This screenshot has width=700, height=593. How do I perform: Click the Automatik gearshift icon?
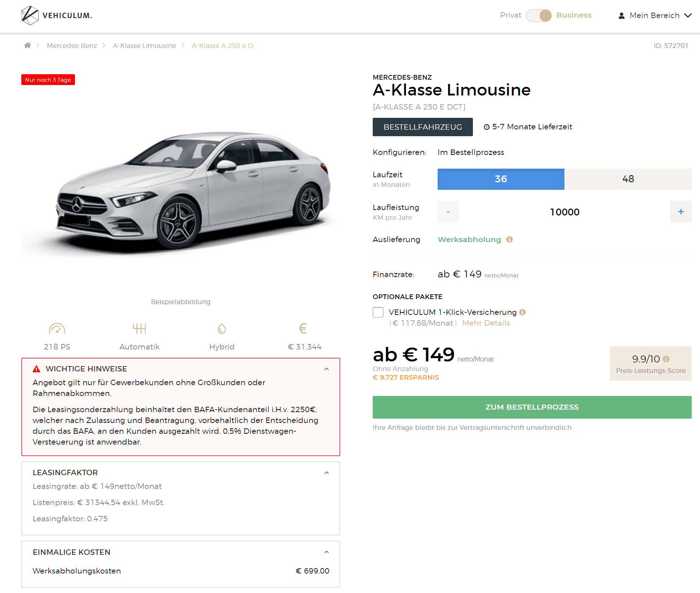139,329
